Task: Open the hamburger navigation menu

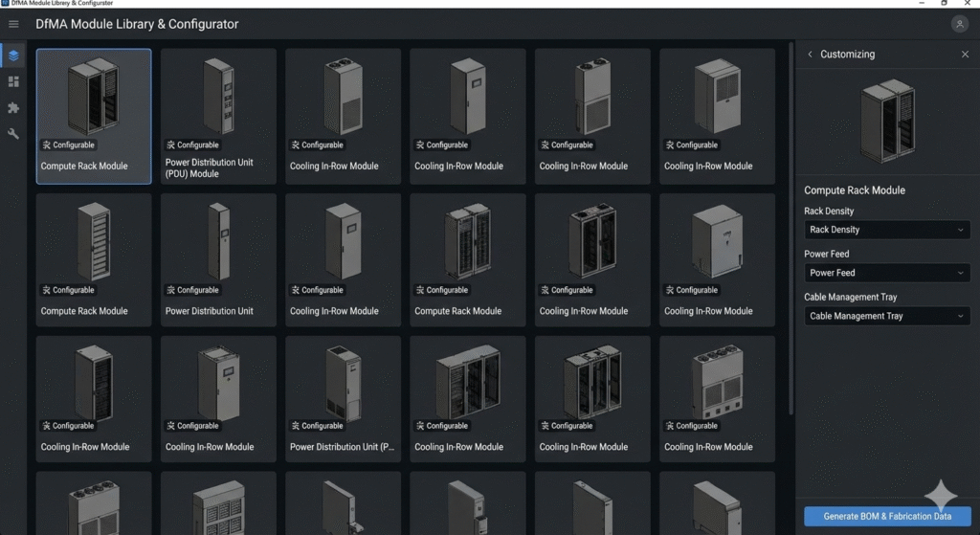Action: (x=13, y=24)
